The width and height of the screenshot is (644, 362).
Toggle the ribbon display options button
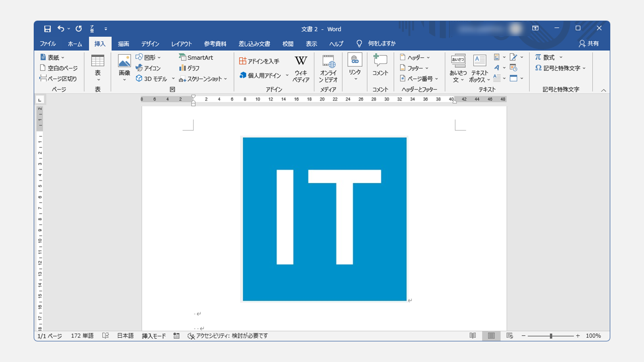(x=535, y=29)
